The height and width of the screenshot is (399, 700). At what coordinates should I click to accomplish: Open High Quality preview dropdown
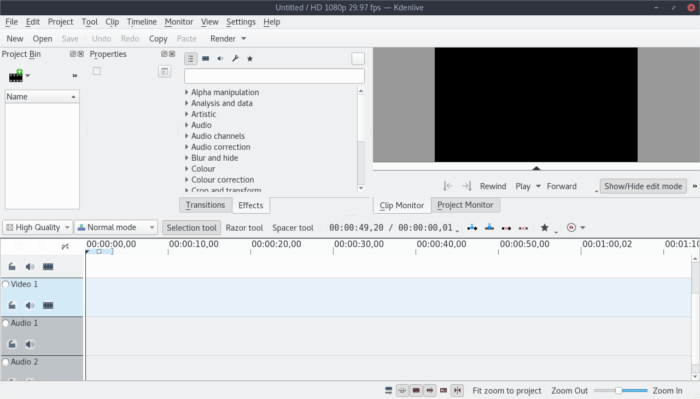[x=38, y=228]
